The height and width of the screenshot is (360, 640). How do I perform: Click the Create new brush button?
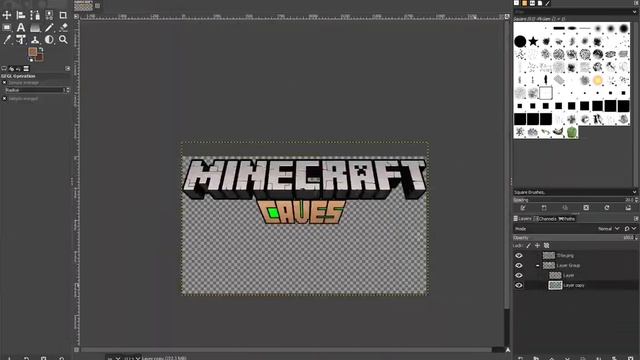tap(544, 208)
